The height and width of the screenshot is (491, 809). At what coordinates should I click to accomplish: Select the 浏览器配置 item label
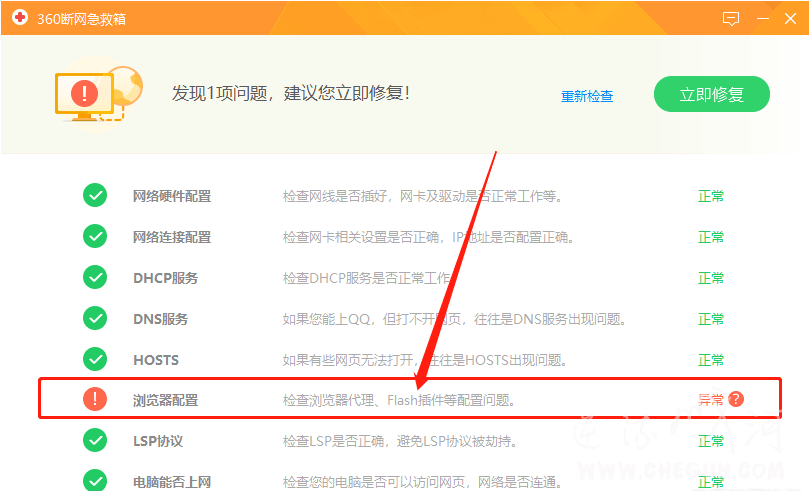tap(166, 400)
